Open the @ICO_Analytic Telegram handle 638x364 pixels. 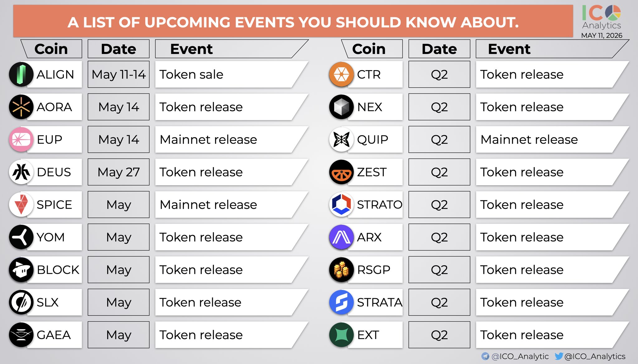point(520,356)
